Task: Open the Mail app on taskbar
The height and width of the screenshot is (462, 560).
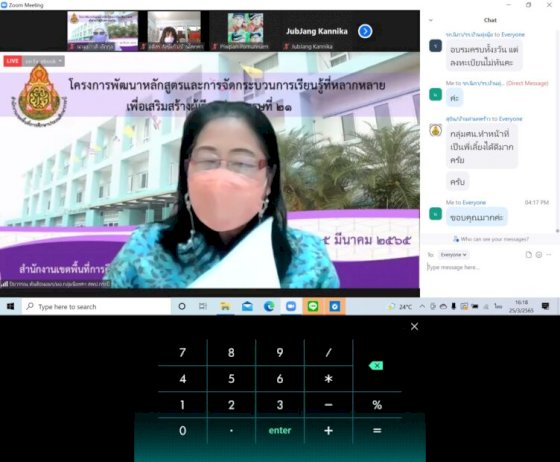Action: [x=247, y=306]
